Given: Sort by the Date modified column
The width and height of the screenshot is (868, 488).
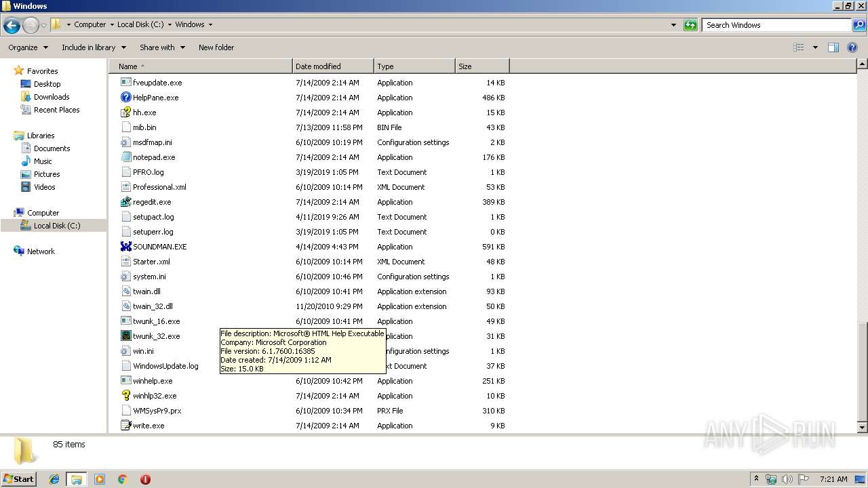Looking at the screenshot, I should click(x=333, y=66).
